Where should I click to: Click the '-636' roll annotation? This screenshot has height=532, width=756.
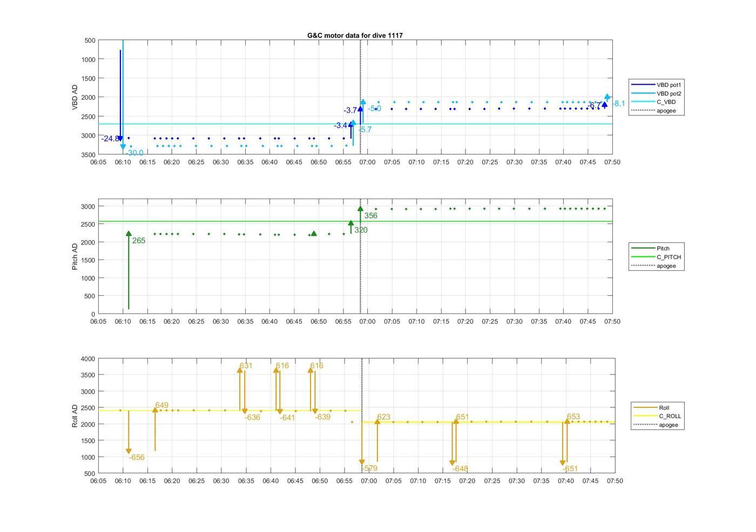pyautogui.click(x=252, y=417)
